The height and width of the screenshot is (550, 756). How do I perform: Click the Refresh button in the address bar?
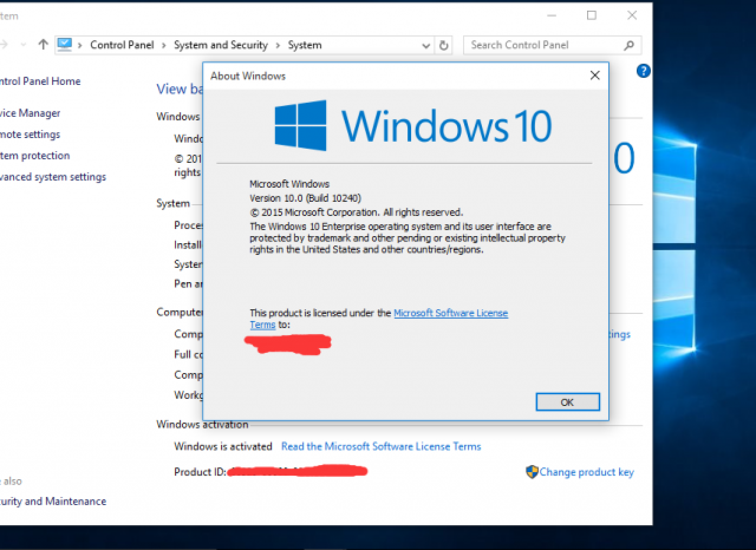[444, 45]
